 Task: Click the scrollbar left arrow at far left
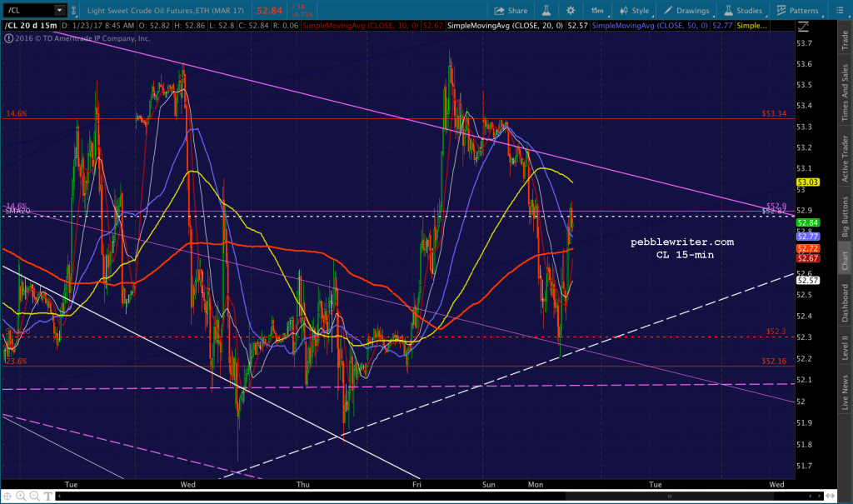point(60,496)
